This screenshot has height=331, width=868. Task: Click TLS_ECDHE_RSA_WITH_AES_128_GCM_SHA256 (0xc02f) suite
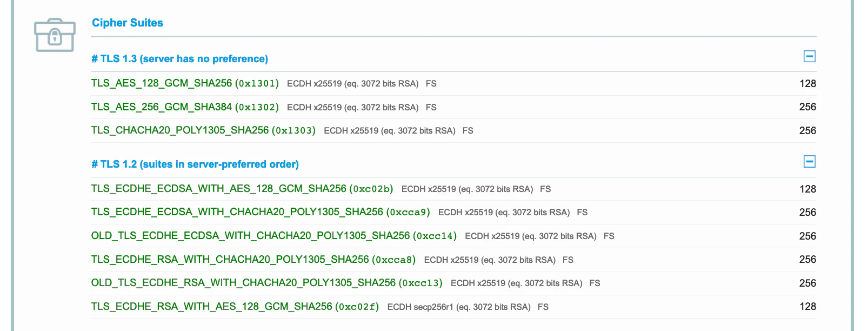[235, 307]
